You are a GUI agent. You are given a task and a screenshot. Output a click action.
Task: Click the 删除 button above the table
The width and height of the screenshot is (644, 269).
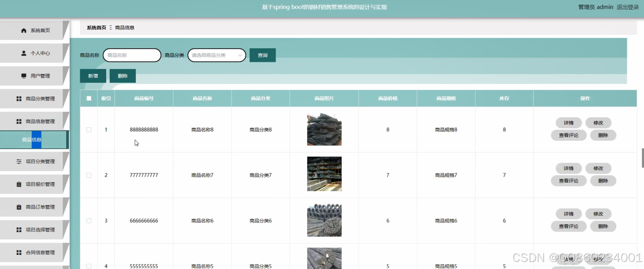123,76
